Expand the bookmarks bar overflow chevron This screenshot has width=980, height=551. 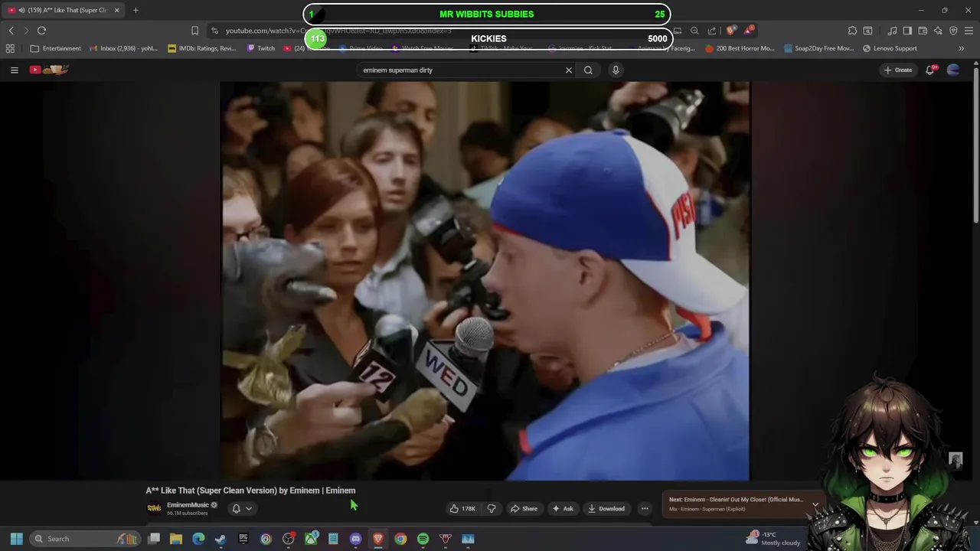961,48
